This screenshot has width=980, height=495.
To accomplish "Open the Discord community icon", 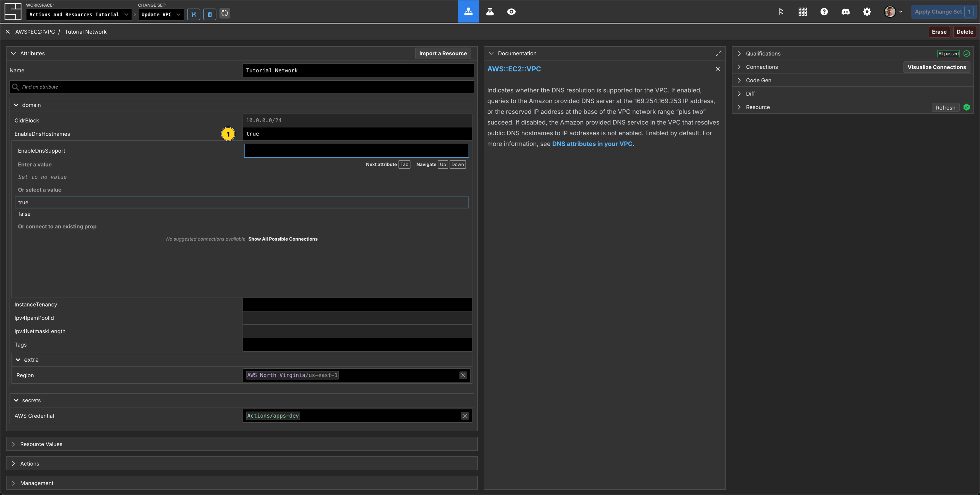I will [x=845, y=11].
